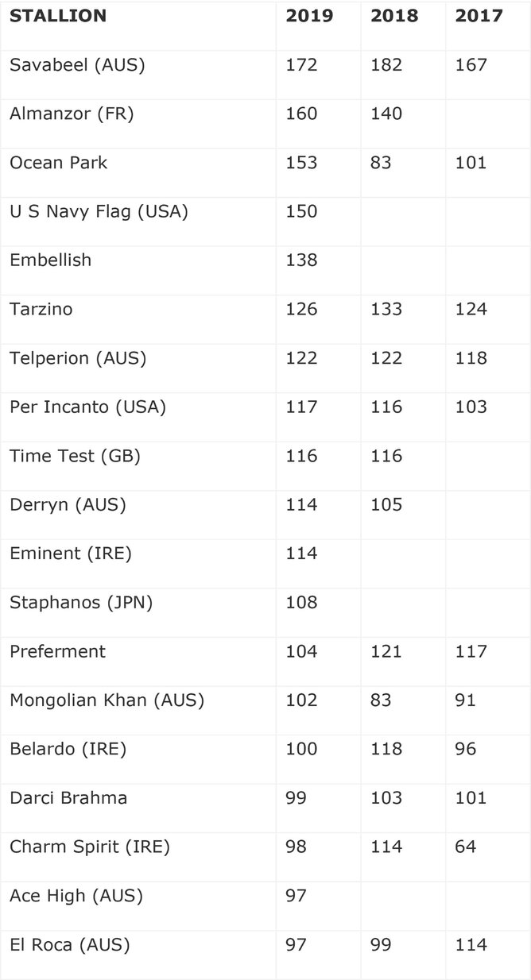This screenshot has height=980, width=531.
Task: Click the 2019 column header
Action: click(x=309, y=16)
